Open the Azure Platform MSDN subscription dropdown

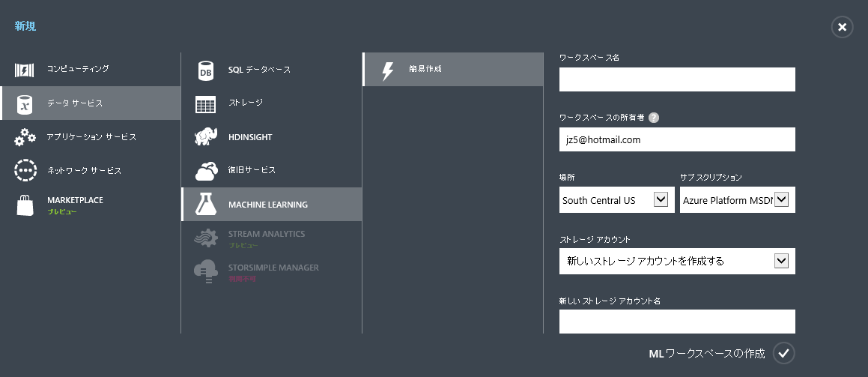[781, 200]
